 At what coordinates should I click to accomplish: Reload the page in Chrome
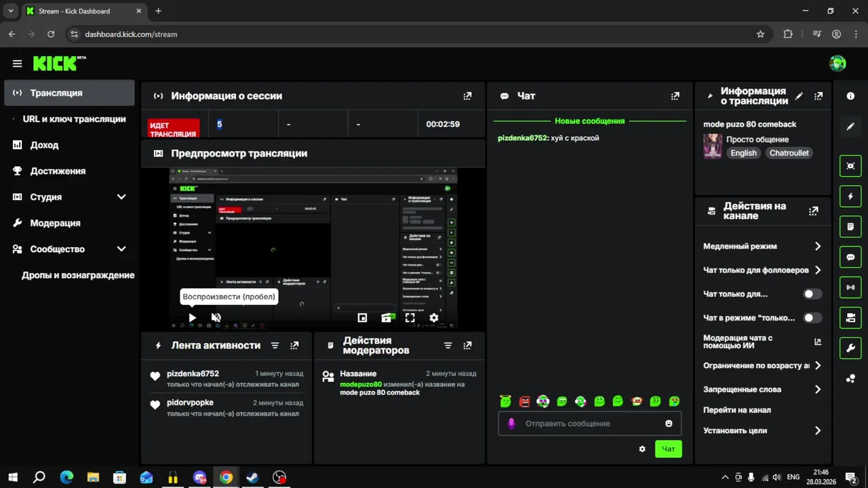tap(51, 34)
